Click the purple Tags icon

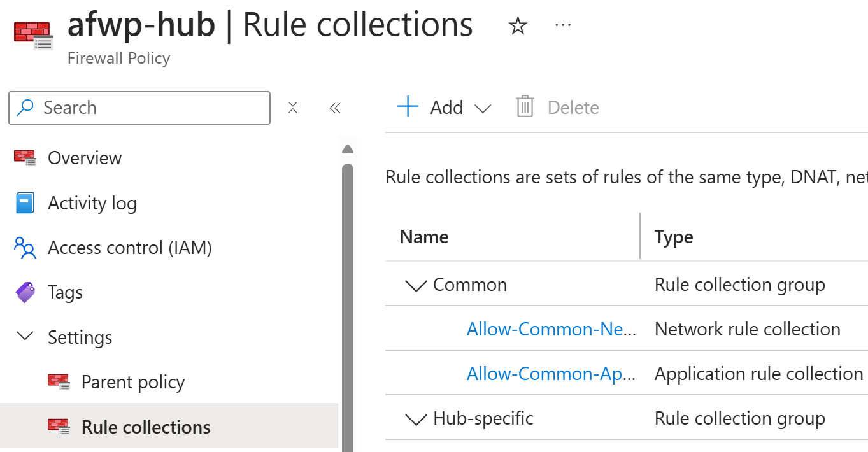[x=25, y=292]
